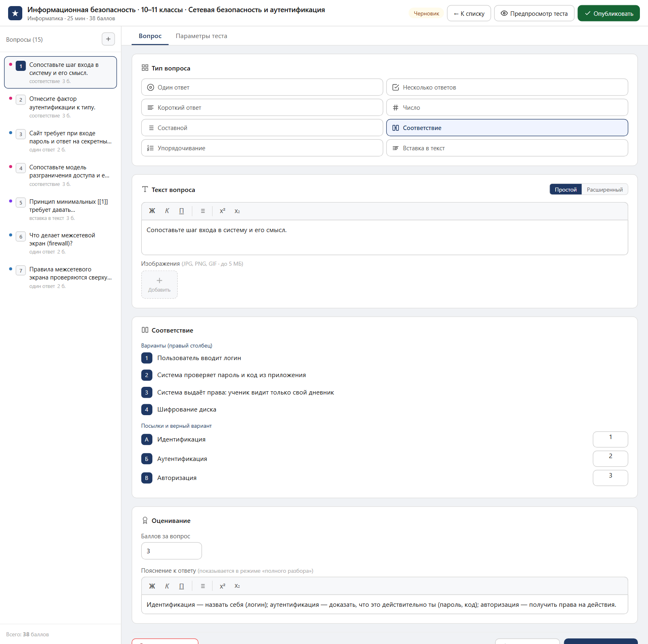This screenshot has height=644, width=648.
Task: Switch editor to 'Расширенный' mode
Action: click(x=605, y=190)
